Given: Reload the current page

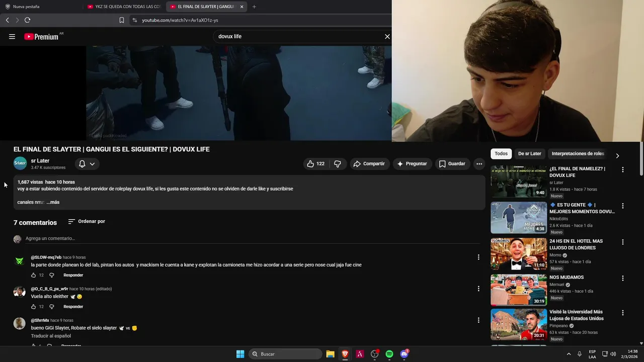Looking at the screenshot, I should [x=27, y=20].
